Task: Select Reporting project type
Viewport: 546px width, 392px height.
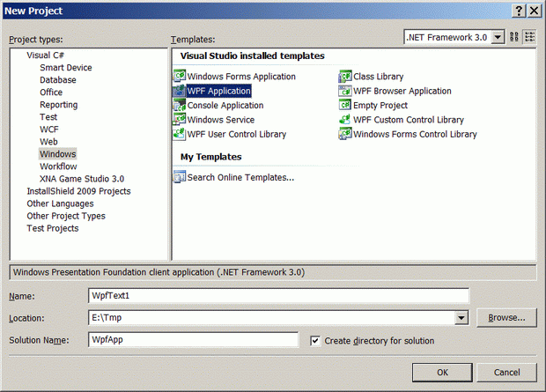Action: 58,105
